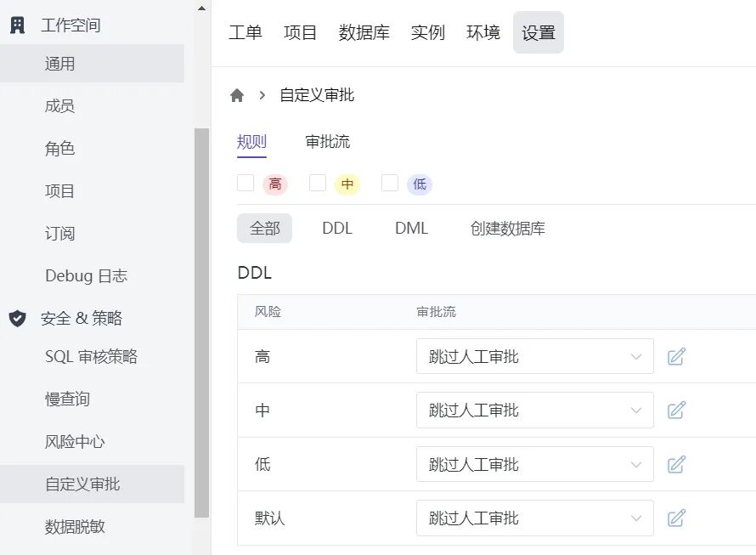Open the 实例 top navigation item
The width and height of the screenshot is (756, 555).
coord(427,32)
